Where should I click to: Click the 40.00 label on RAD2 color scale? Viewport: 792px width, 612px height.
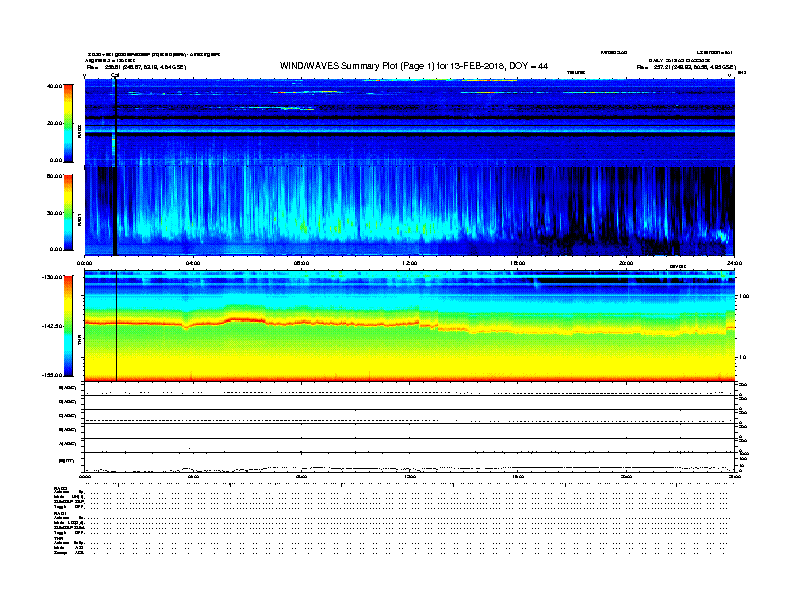point(54,86)
